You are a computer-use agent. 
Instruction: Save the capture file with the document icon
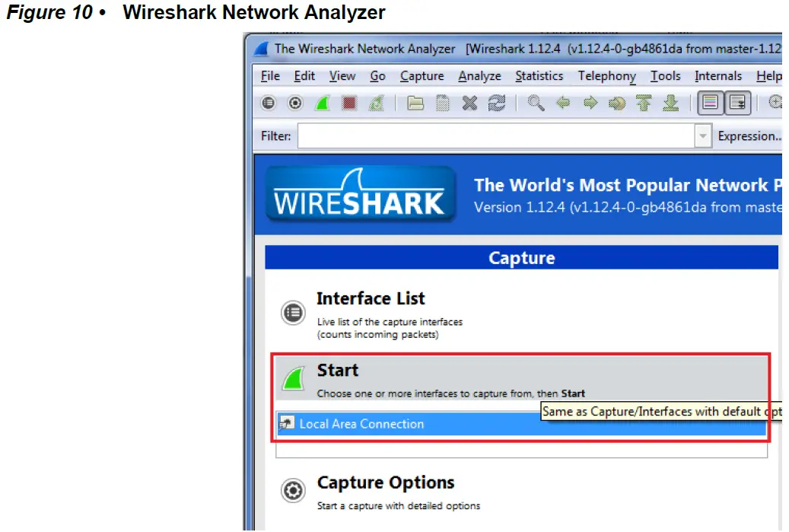click(442, 104)
